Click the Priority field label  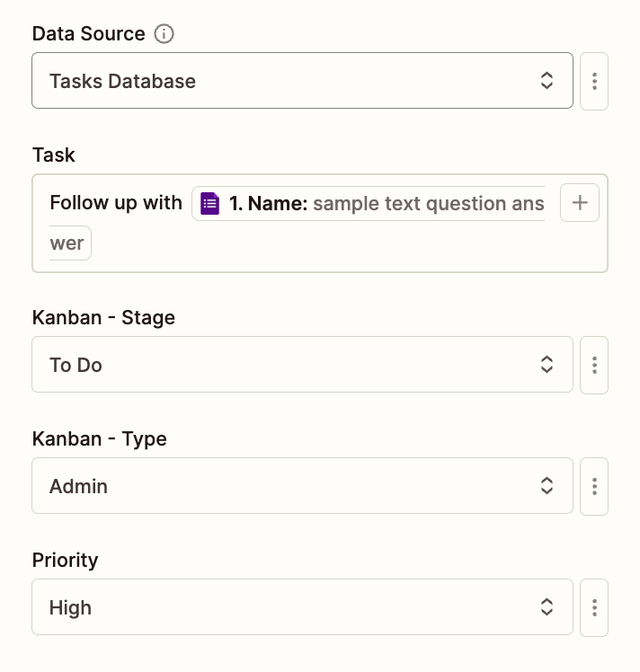coord(65,560)
